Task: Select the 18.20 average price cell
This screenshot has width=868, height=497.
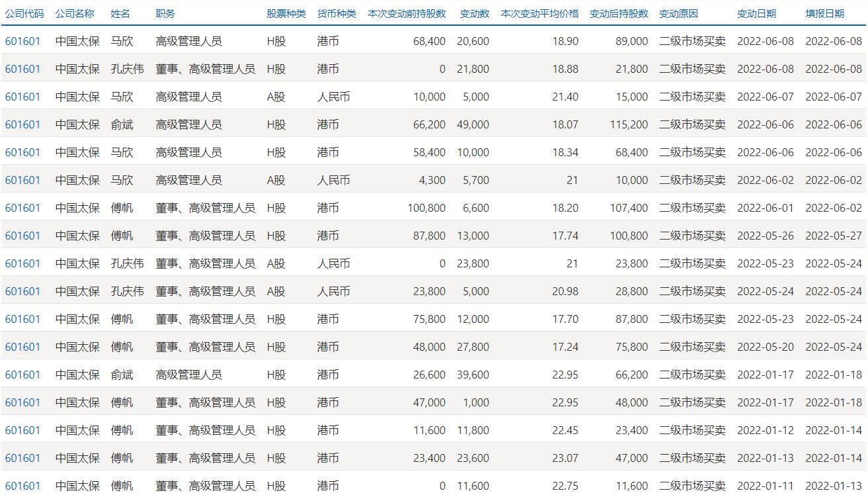Action: point(565,208)
